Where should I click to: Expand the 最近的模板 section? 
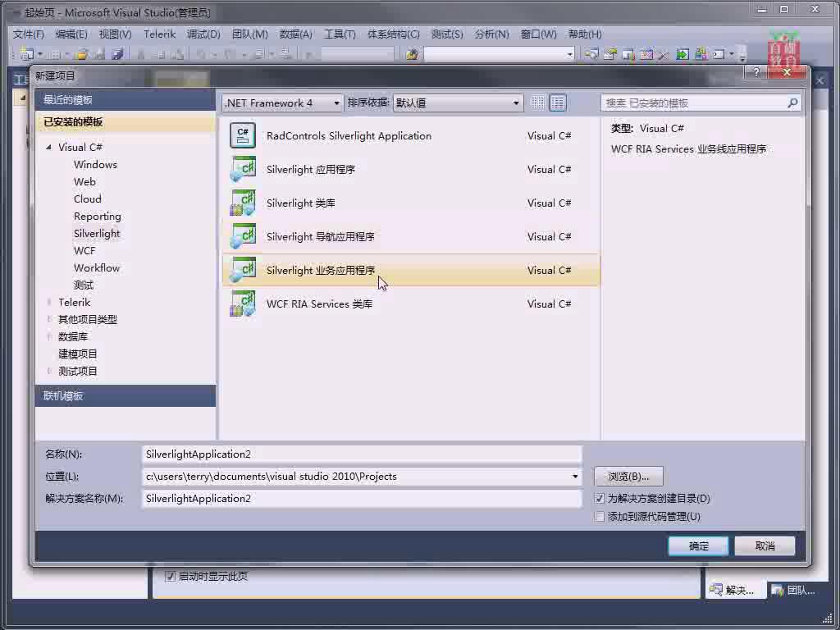coord(126,99)
